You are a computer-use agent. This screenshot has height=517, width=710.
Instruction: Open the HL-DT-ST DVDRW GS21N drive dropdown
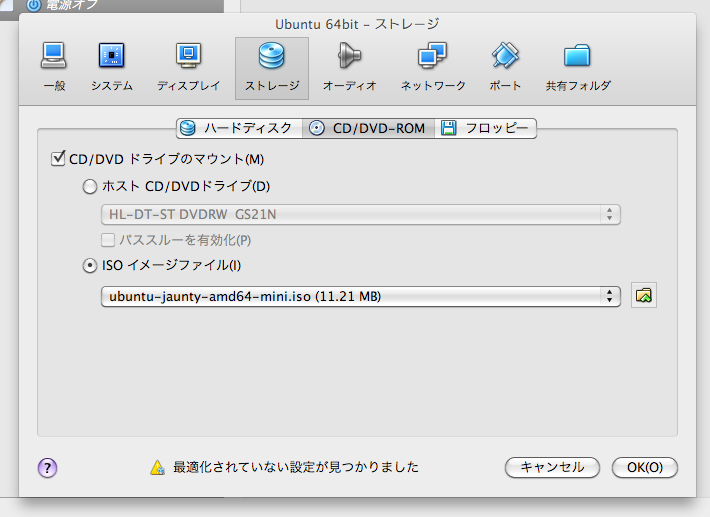tap(361, 214)
